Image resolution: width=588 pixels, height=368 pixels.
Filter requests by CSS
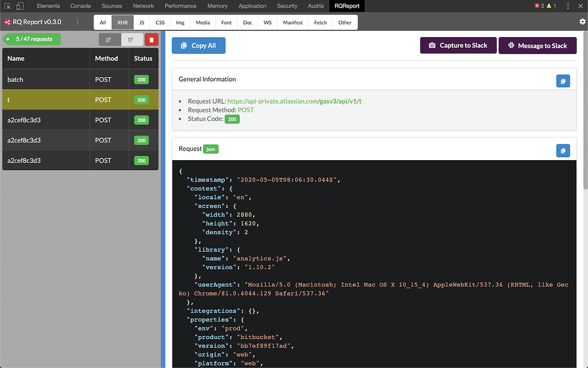tap(160, 22)
